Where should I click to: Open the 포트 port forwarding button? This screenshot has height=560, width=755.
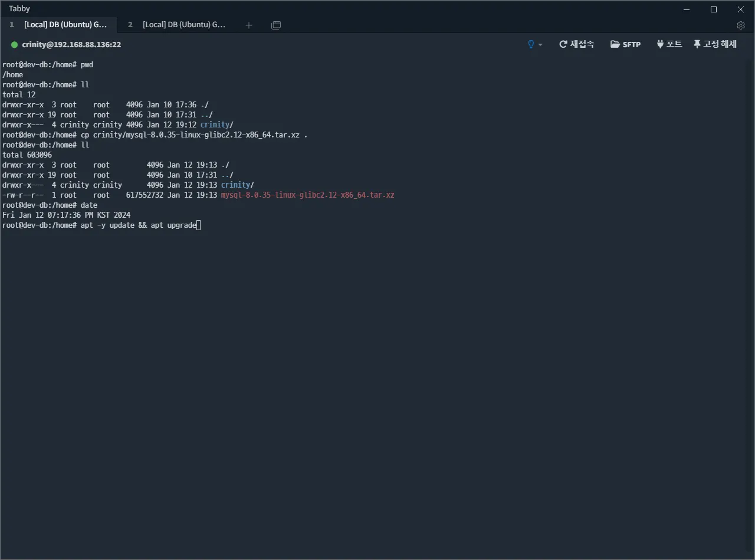pos(669,44)
